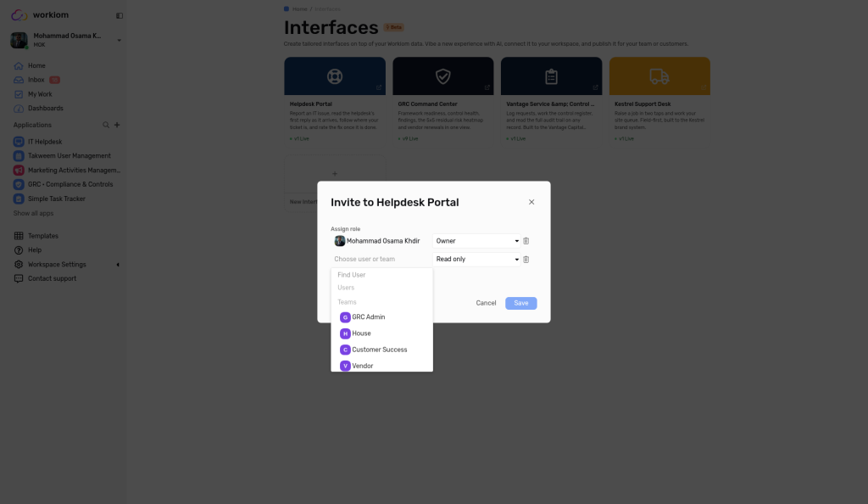Click the Inbox tray icon
This screenshot has width=868, height=504.
click(19, 80)
